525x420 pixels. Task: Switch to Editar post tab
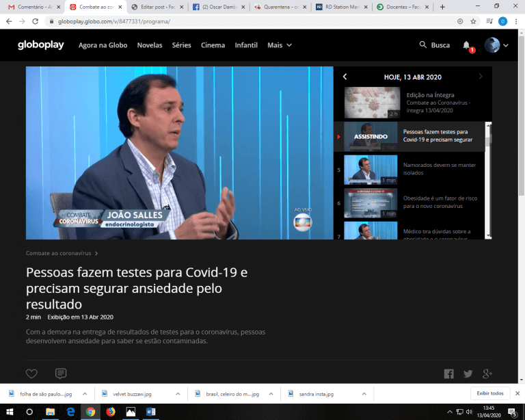(x=158, y=7)
